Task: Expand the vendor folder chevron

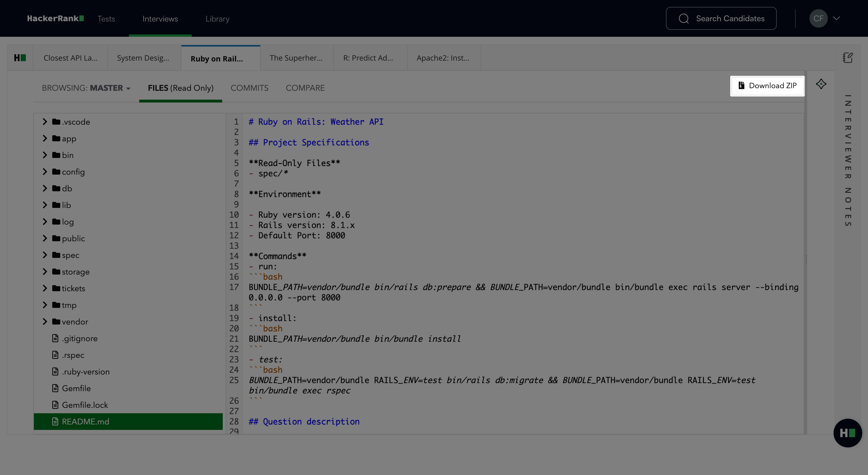Action: 45,322
